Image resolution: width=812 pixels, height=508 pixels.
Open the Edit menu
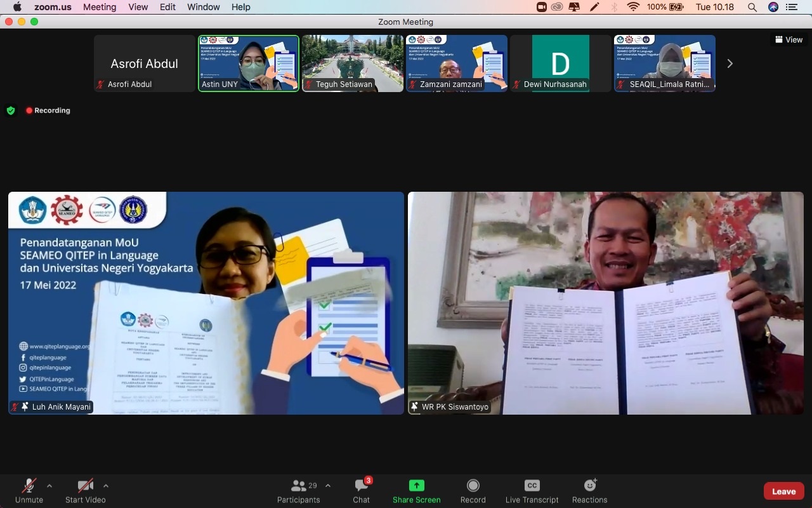pyautogui.click(x=167, y=7)
